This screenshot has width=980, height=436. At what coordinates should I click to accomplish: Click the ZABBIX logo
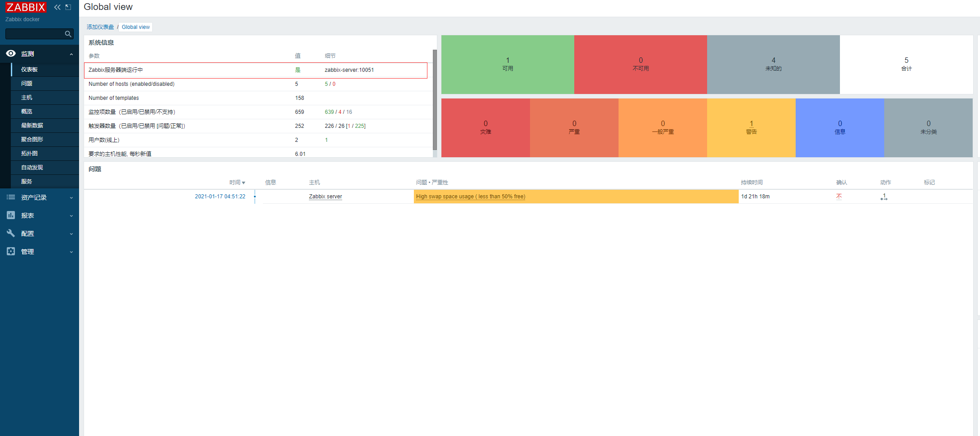(x=26, y=7)
